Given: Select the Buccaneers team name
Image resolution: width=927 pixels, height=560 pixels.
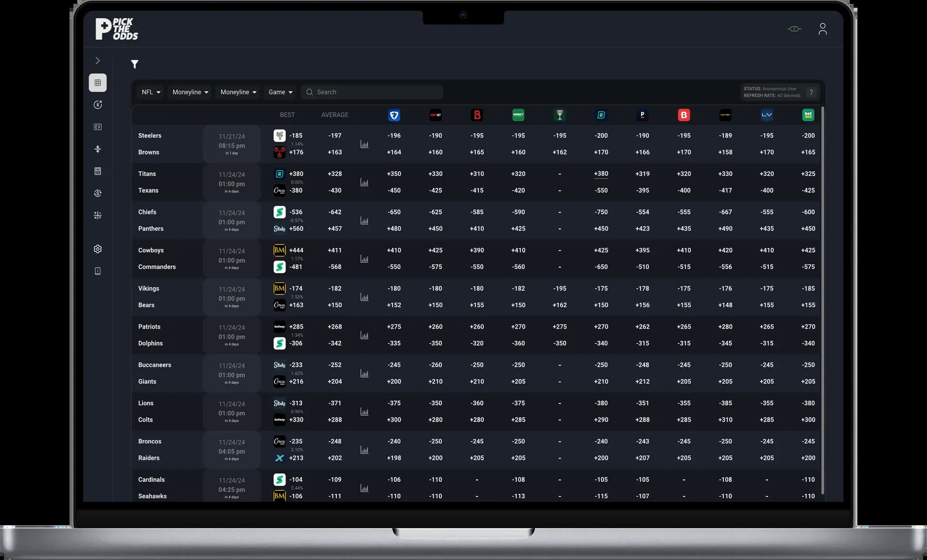Looking at the screenshot, I should click(x=154, y=365).
